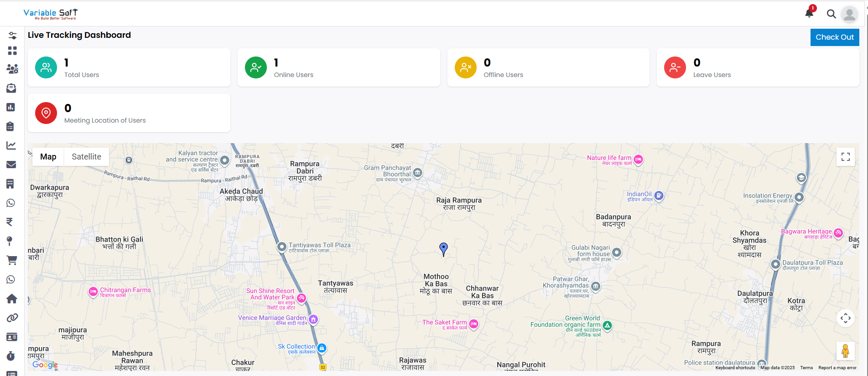This screenshot has height=376, width=868.
Task: Click the teal Total Users icon
Action: click(x=46, y=67)
